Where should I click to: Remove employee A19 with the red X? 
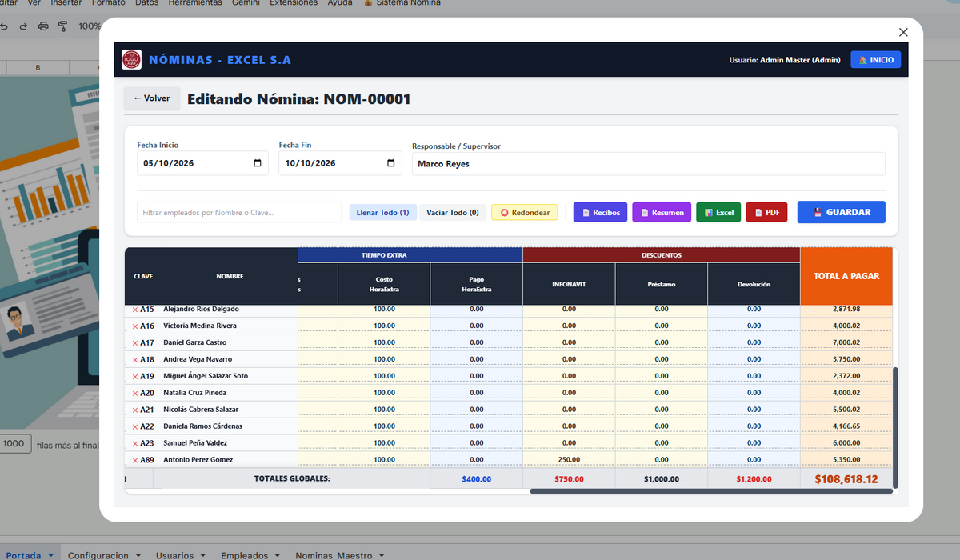pyautogui.click(x=134, y=377)
